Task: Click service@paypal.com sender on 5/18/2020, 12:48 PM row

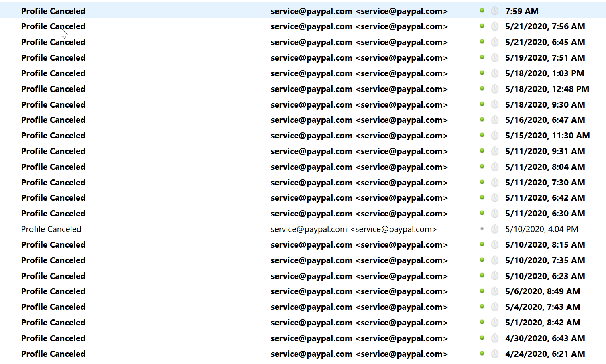Action: point(359,89)
